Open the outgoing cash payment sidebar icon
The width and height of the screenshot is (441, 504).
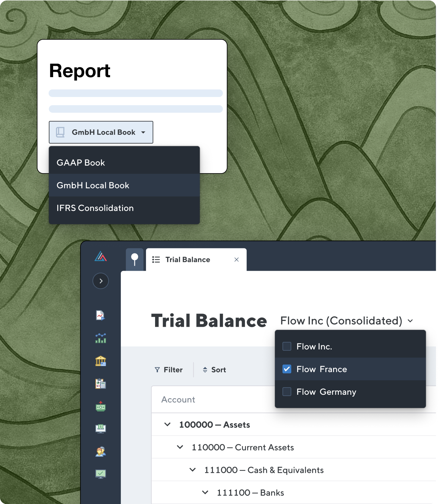[x=101, y=406]
